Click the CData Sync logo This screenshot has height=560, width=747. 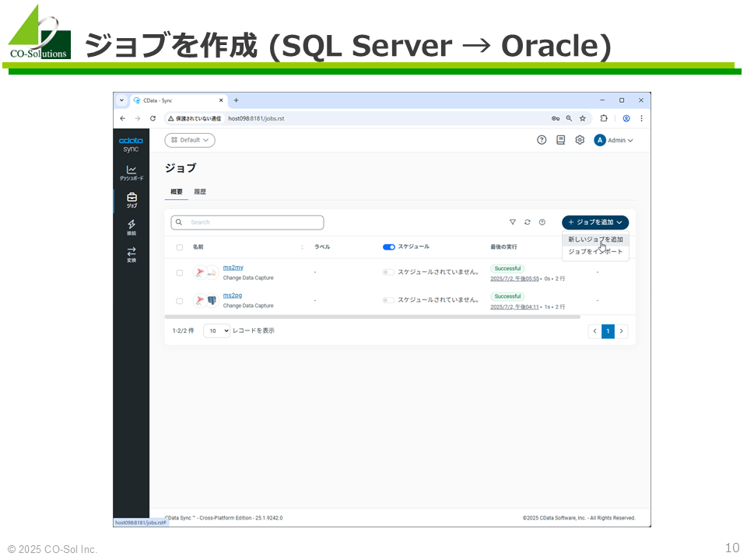pyautogui.click(x=131, y=145)
